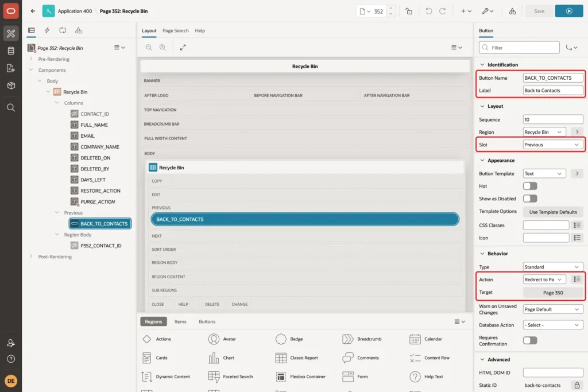Open administration user icon in sidebar
This screenshot has height=392, width=588.
11,343
